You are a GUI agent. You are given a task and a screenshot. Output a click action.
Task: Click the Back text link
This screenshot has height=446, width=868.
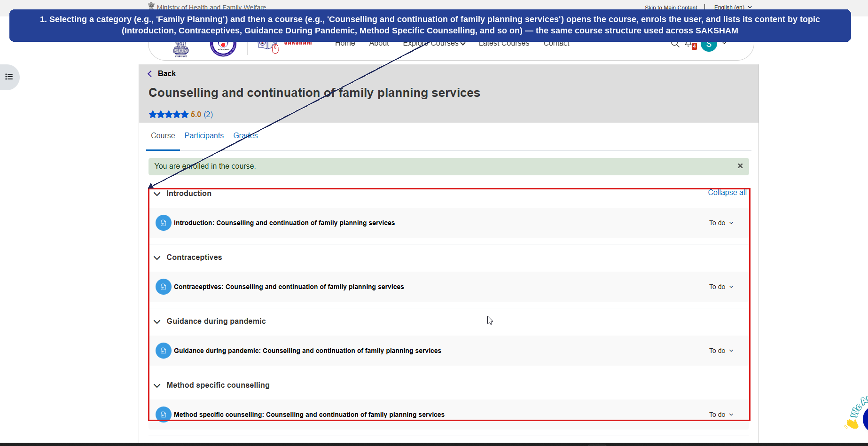167,74
